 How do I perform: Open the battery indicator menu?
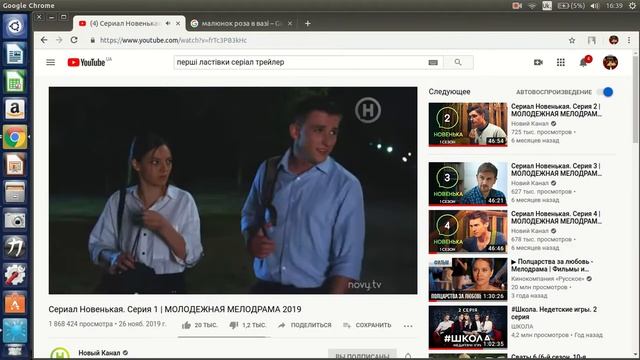(571, 5)
